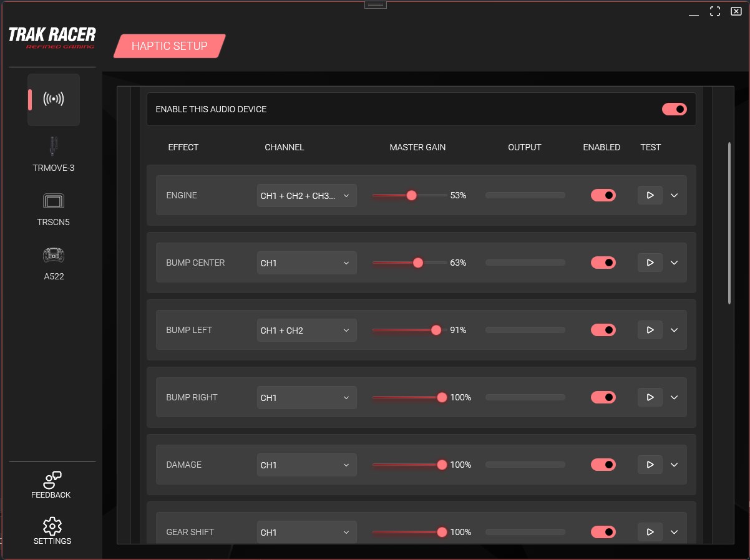Image resolution: width=750 pixels, height=560 pixels.
Task: Disable the Engine effect toggle
Action: (603, 195)
